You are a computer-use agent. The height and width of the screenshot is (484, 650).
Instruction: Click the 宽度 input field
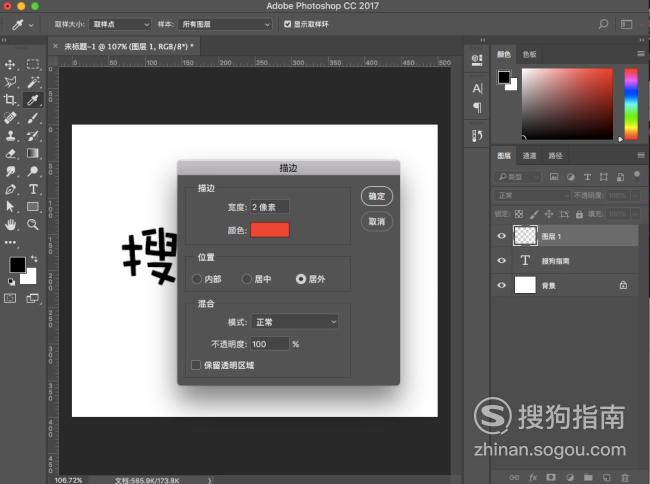coord(269,207)
